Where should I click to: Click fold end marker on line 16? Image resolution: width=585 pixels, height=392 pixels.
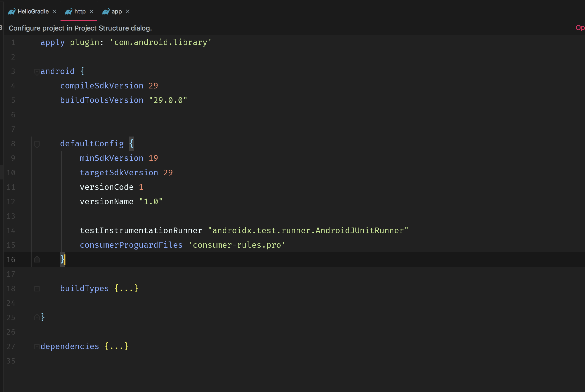pyautogui.click(x=37, y=259)
